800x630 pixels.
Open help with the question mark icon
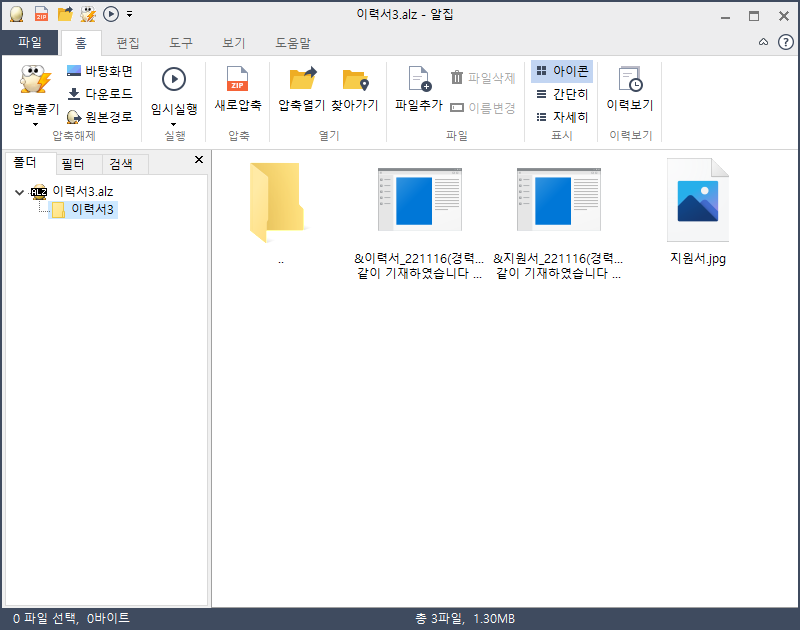pyautogui.click(x=786, y=42)
